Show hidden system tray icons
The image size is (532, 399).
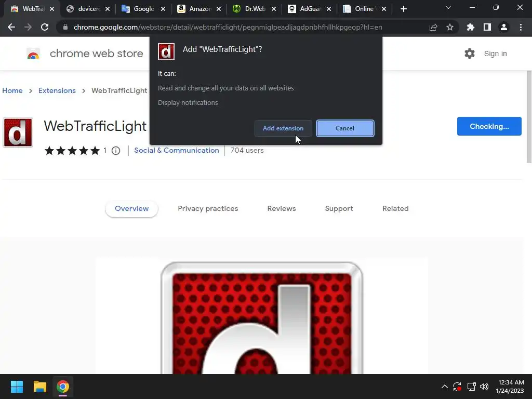coord(445,387)
